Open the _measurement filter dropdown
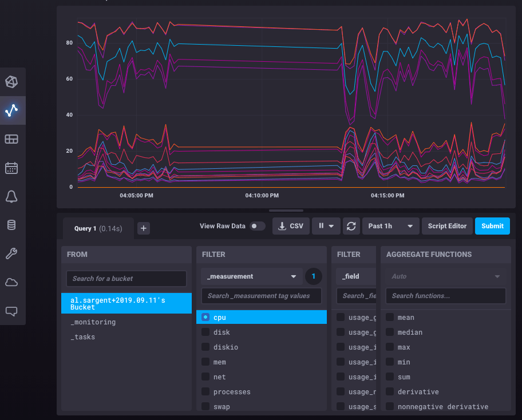 (x=251, y=276)
